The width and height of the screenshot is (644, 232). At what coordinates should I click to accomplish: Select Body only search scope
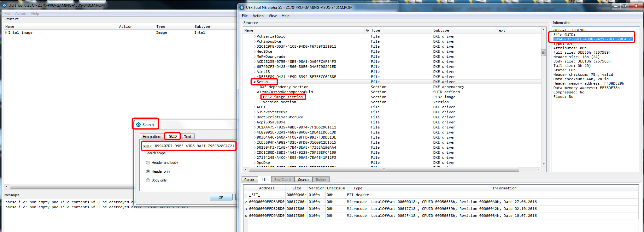click(x=148, y=180)
